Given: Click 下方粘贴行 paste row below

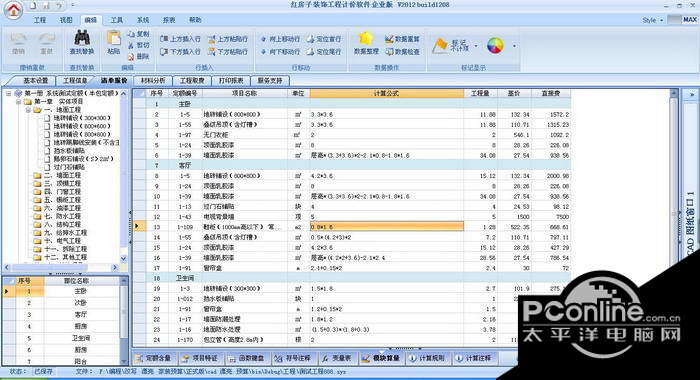Looking at the screenshot, I should tap(228, 52).
